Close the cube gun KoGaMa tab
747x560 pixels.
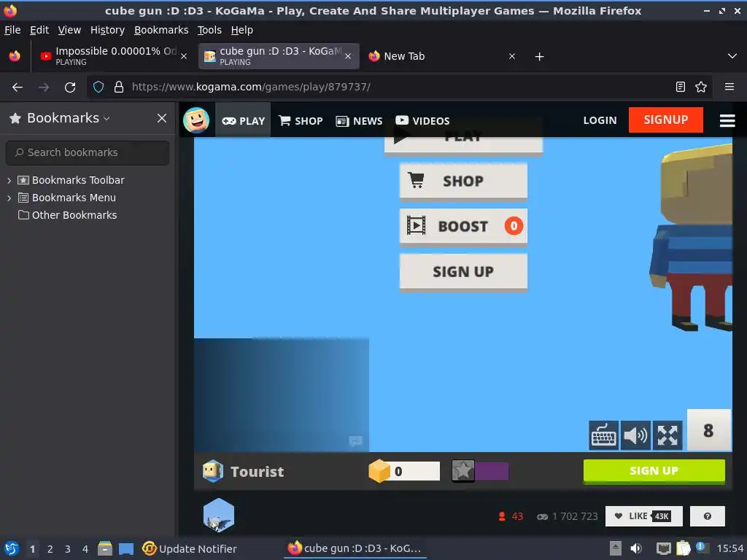pyautogui.click(x=348, y=56)
